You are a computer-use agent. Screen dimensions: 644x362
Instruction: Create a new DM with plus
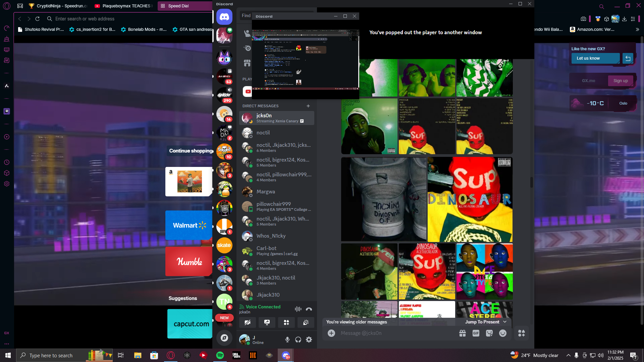pos(308,106)
